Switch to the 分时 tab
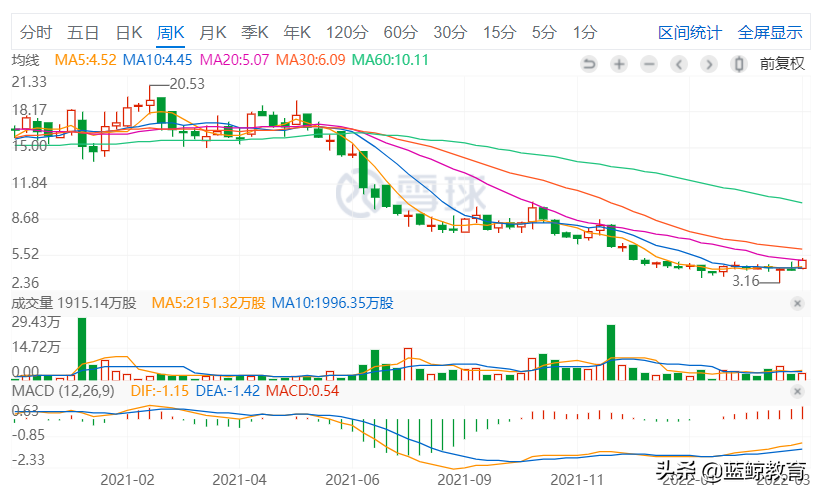Image resolution: width=821 pixels, height=496 pixels. coord(36,32)
